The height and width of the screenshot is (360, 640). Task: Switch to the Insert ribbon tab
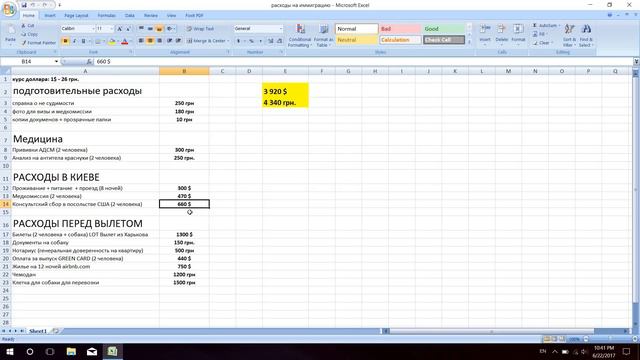pyautogui.click(x=50, y=16)
